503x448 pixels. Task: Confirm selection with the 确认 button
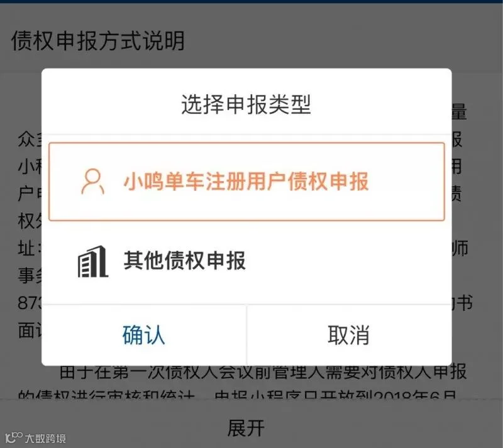click(144, 335)
